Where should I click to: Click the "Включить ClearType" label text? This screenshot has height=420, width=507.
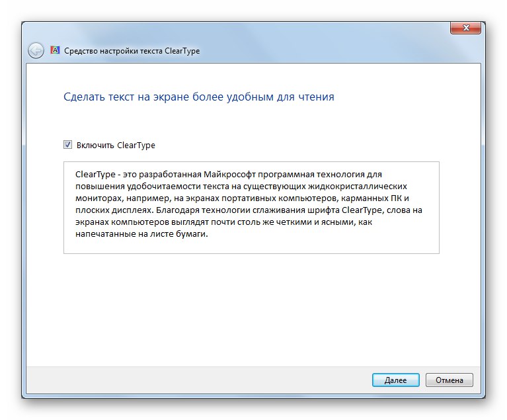[116, 146]
